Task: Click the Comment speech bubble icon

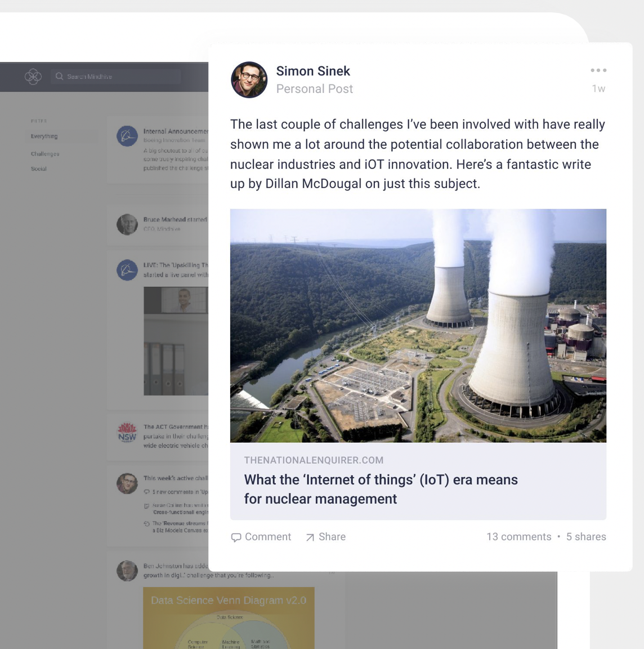Action: pos(236,537)
